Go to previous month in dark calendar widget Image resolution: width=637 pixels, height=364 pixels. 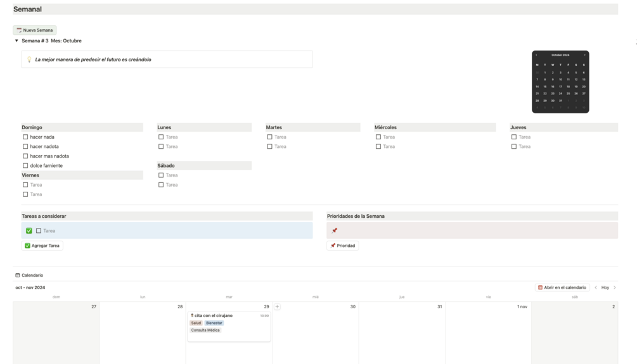pyautogui.click(x=536, y=55)
